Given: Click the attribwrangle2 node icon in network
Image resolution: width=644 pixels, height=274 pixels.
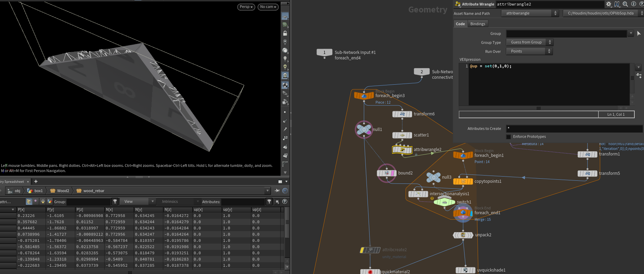Looking at the screenshot, I should [x=402, y=150].
